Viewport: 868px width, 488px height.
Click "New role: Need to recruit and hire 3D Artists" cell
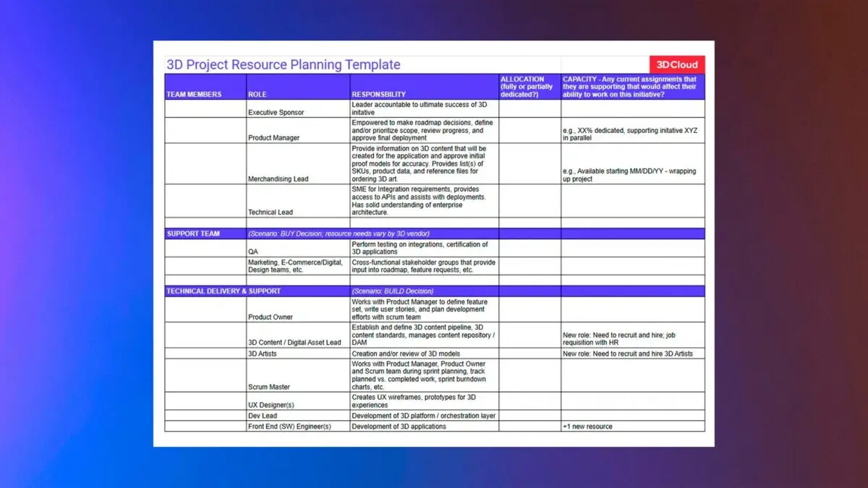coord(633,354)
